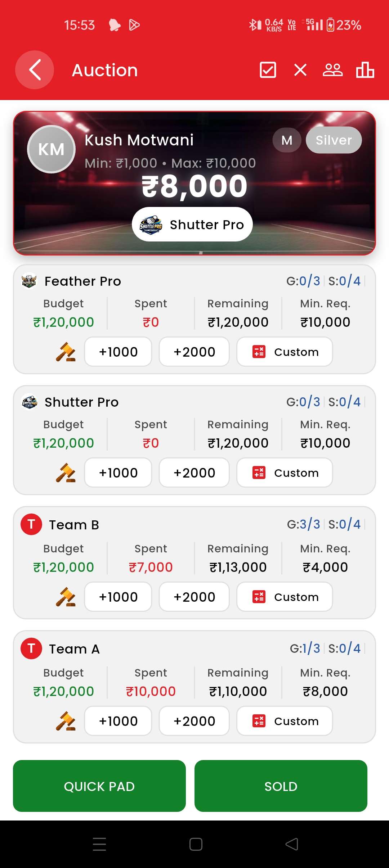This screenshot has height=868, width=389.
Task: Tap the back arrow in Auction header
Action: tap(35, 70)
